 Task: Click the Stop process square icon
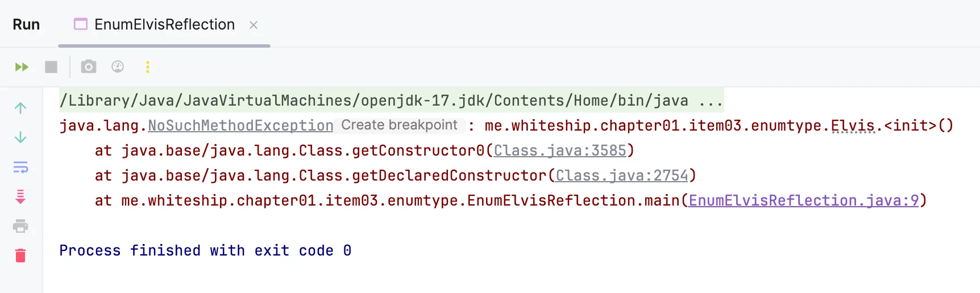pyautogui.click(x=51, y=67)
